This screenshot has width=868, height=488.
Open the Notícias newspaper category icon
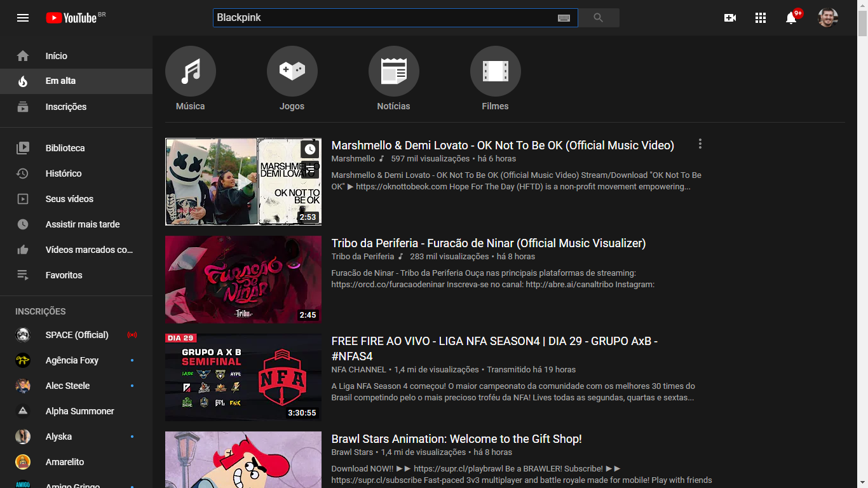[394, 71]
